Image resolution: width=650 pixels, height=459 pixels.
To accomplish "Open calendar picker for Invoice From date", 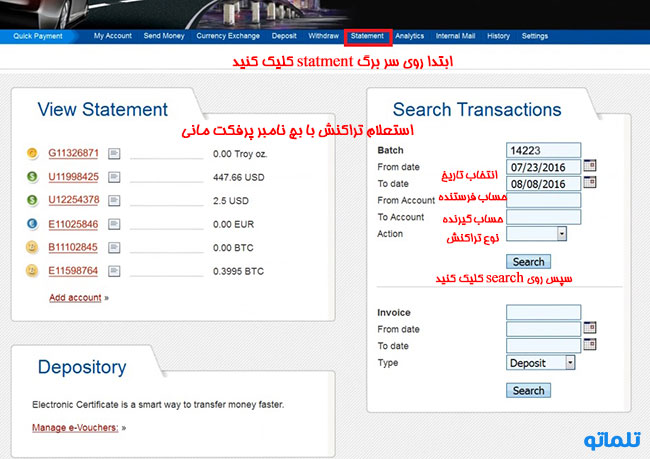I will point(590,328).
